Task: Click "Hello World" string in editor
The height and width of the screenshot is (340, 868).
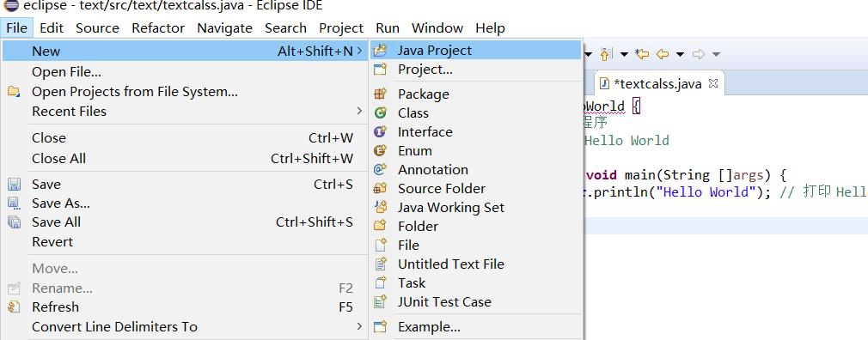Action: pos(705,191)
